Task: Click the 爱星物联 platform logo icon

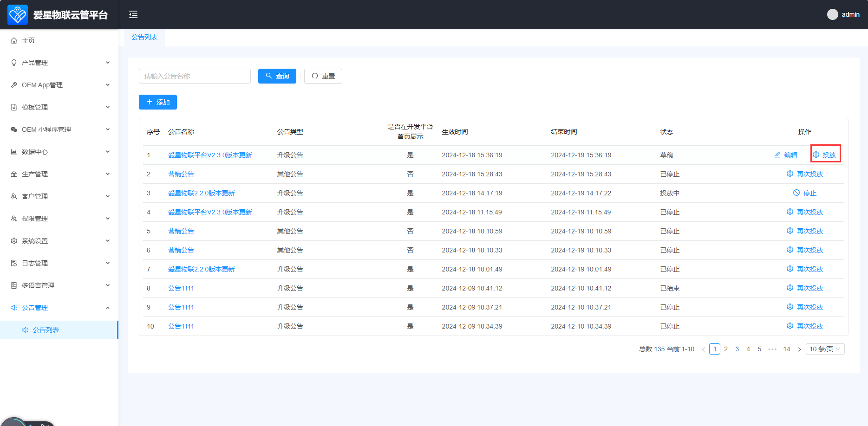Action: pyautogui.click(x=18, y=15)
